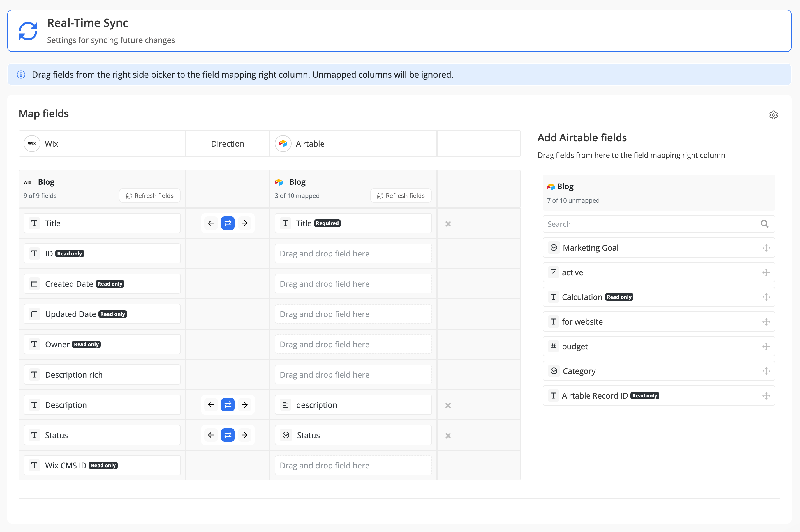Select two-way sync for the Status row
The image size is (800, 532).
[228, 435]
